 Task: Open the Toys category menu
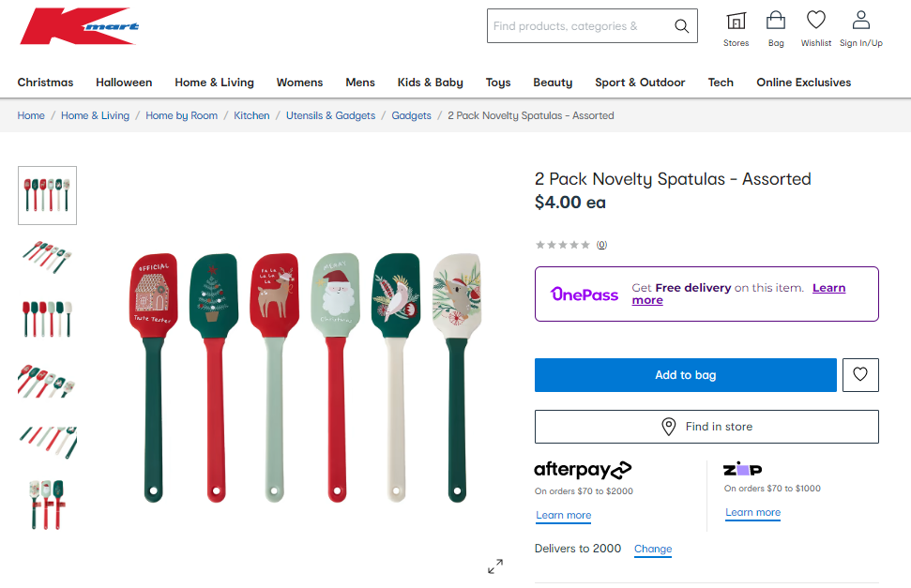click(498, 83)
